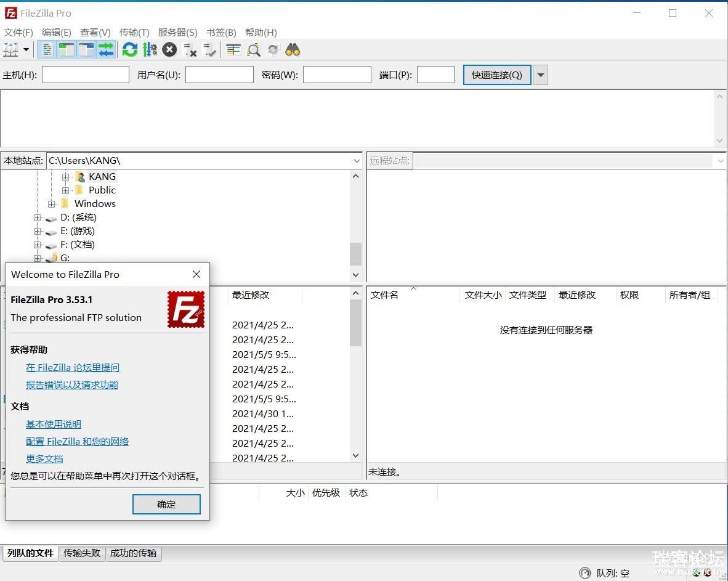728x581 pixels.
Task: Click the disconnect from server icon
Action: coord(190,49)
